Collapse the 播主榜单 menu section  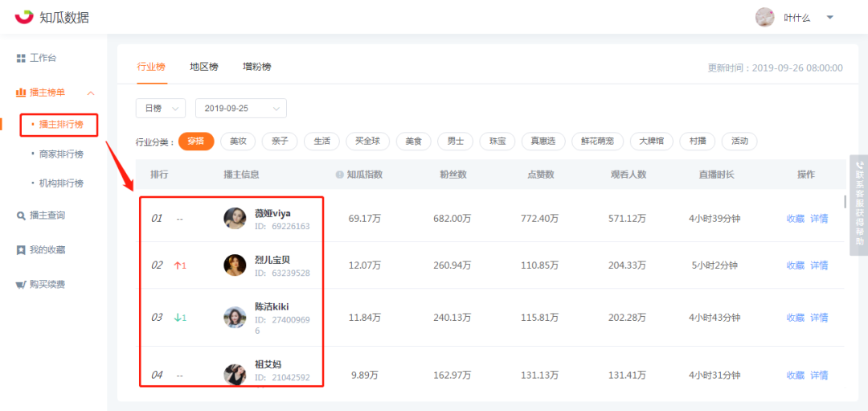92,92
